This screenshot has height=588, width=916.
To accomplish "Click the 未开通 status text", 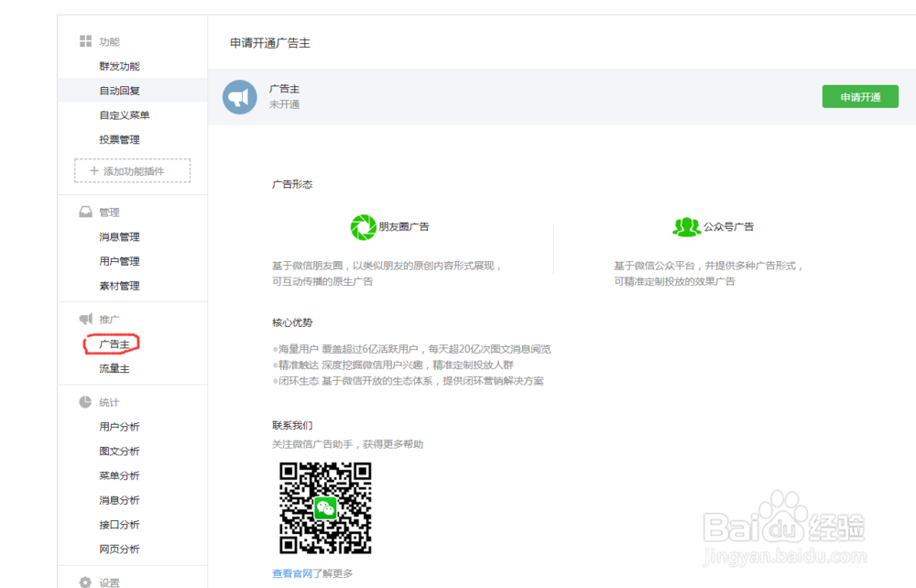I will [284, 104].
